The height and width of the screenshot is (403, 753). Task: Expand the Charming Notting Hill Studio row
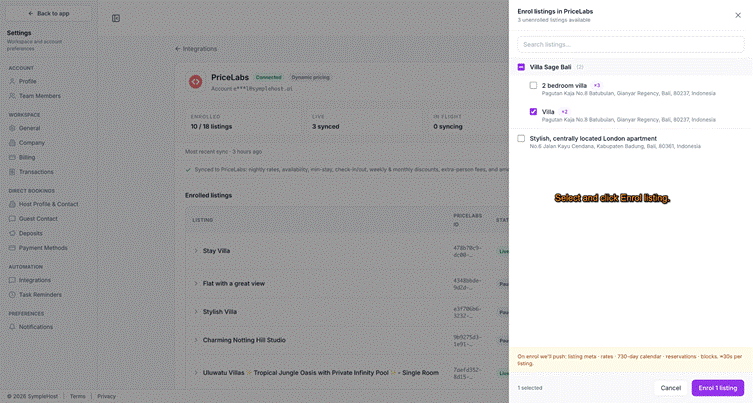[195, 340]
